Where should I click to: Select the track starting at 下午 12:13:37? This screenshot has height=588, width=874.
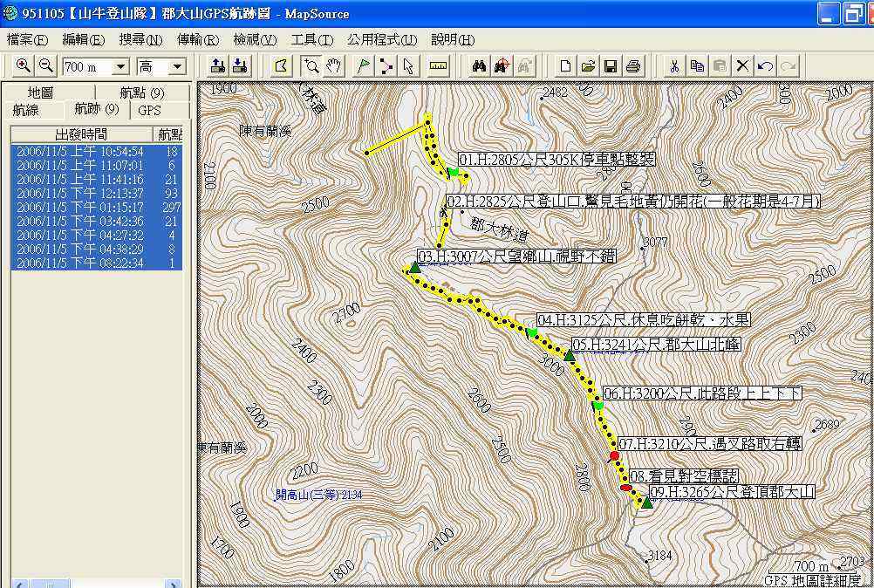tap(80, 193)
